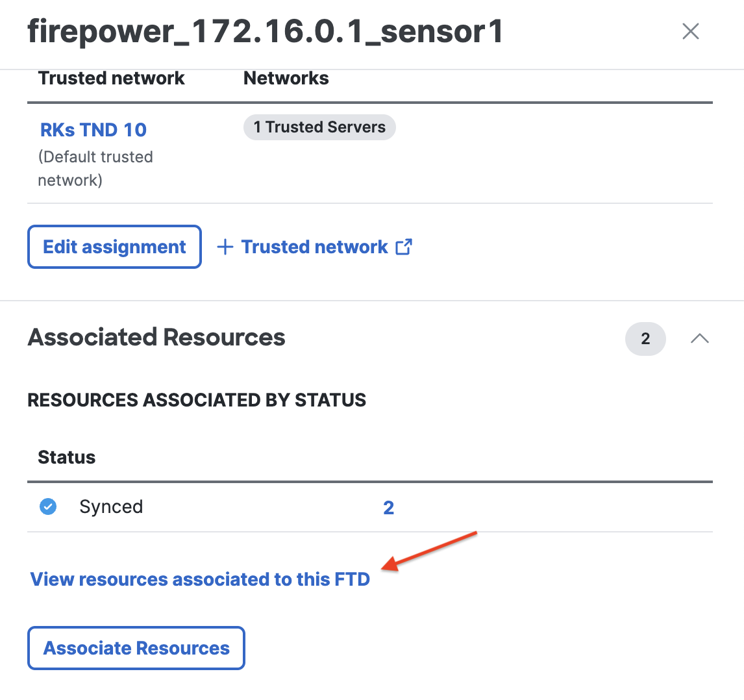This screenshot has width=744, height=700.
Task: Click the Associated Resources section heading
Action: pyautogui.click(x=156, y=338)
